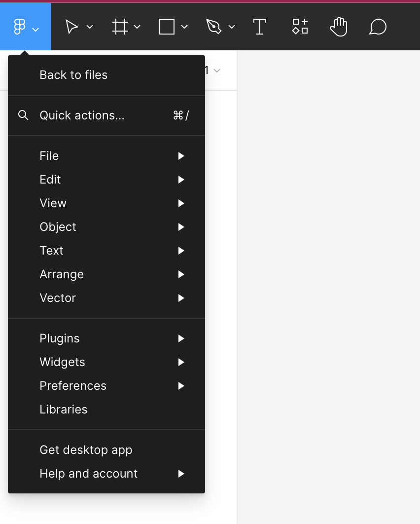Screen dimensions: 420x524
Task: Click Get desktop app
Action: [106, 450]
